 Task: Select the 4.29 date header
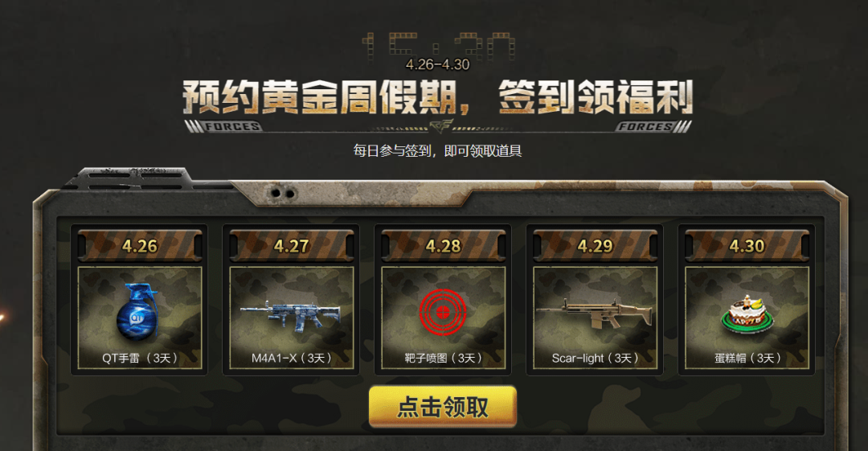pos(595,245)
